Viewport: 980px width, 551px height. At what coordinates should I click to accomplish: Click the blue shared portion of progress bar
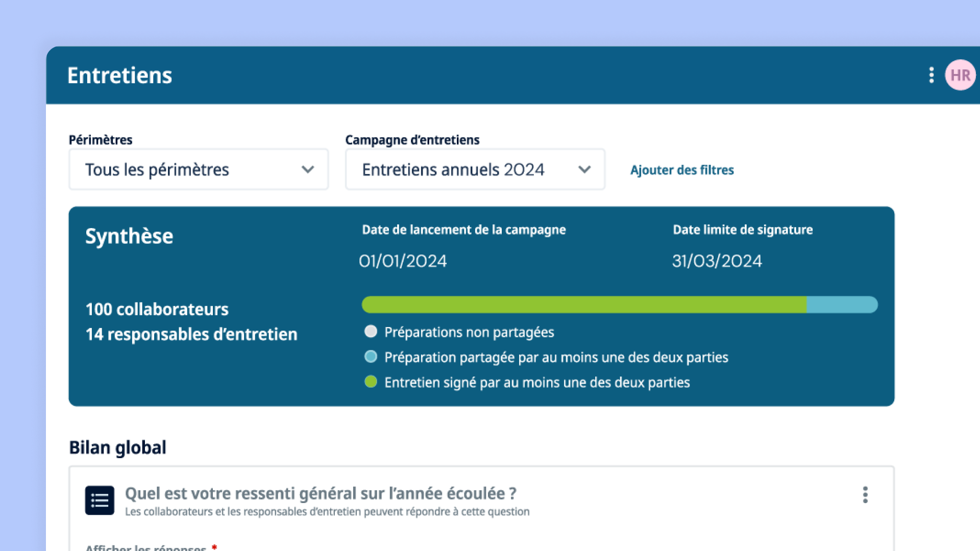[841, 305]
